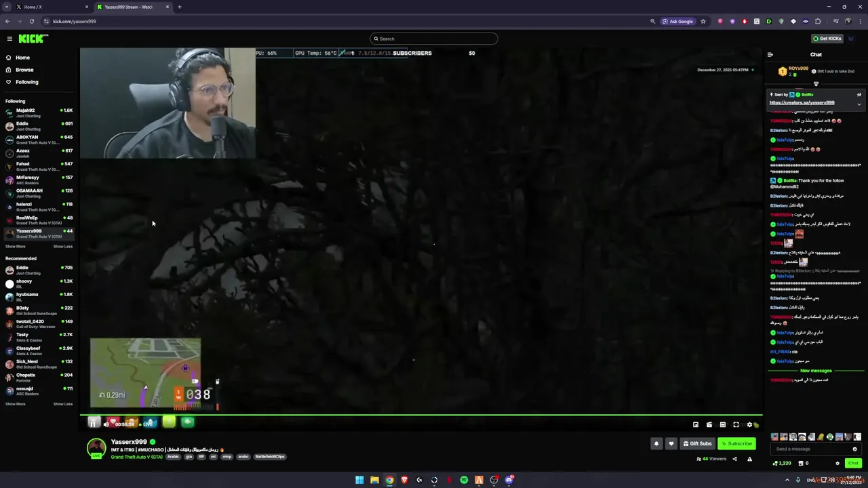Click the Get KICKs button
The width and height of the screenshot is (868, 488).
coord(827,39)
